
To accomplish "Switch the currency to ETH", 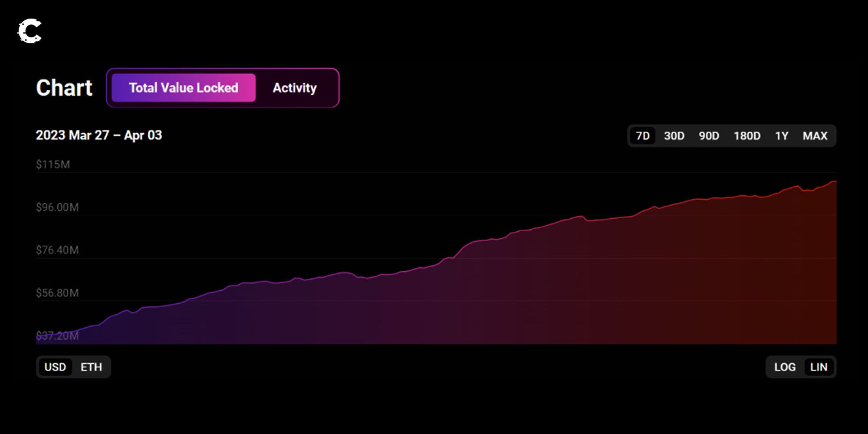I will 91,367.
